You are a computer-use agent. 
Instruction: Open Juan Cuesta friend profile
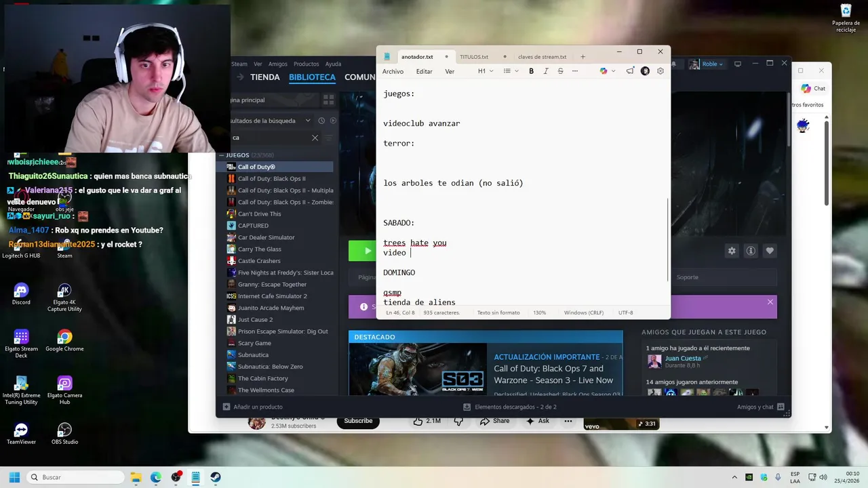point(683,358)
